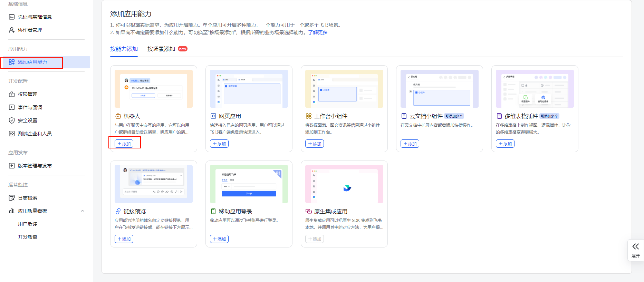
Task: Click the 凭证与基础信息 sidebar icon
Action: point(12,17)
